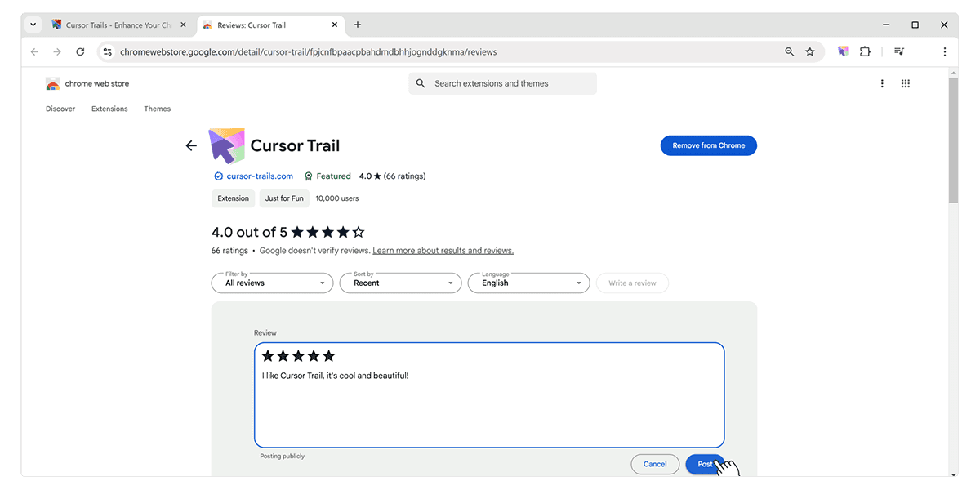
Task: Close the Reviews: Cursor Trail tab
Action: [x=335, y=25]
